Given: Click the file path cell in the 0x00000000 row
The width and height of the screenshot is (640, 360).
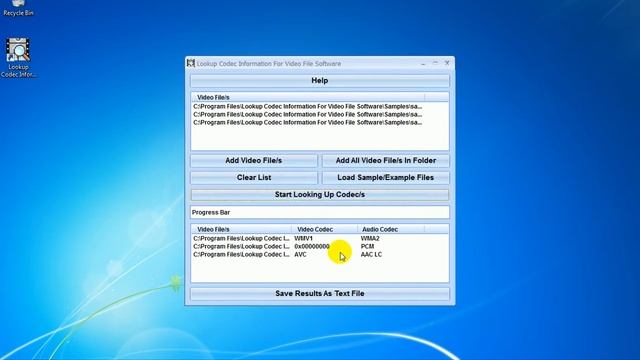Looking at the screenshot, I should 241,247.
